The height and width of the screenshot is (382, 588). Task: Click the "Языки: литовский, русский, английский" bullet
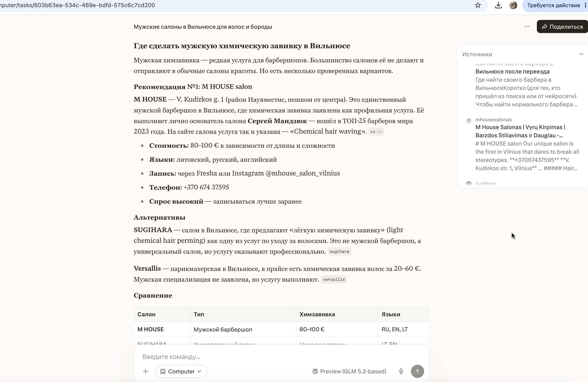tap(213, 159)
